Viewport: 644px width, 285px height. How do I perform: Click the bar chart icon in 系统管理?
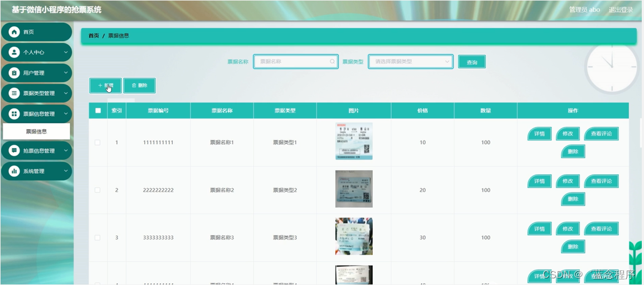pos(14,171)
